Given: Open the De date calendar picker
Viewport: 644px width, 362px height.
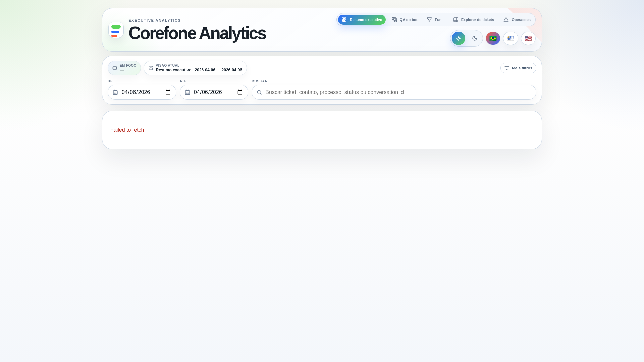Looking at the screenshot, I should [x=168, y=92].
